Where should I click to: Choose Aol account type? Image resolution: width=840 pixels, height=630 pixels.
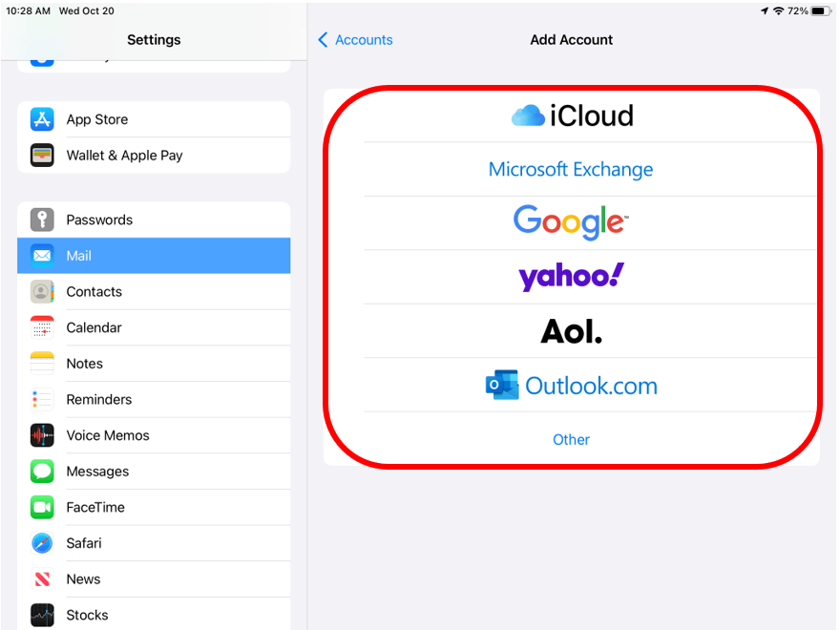coord(571,331)
